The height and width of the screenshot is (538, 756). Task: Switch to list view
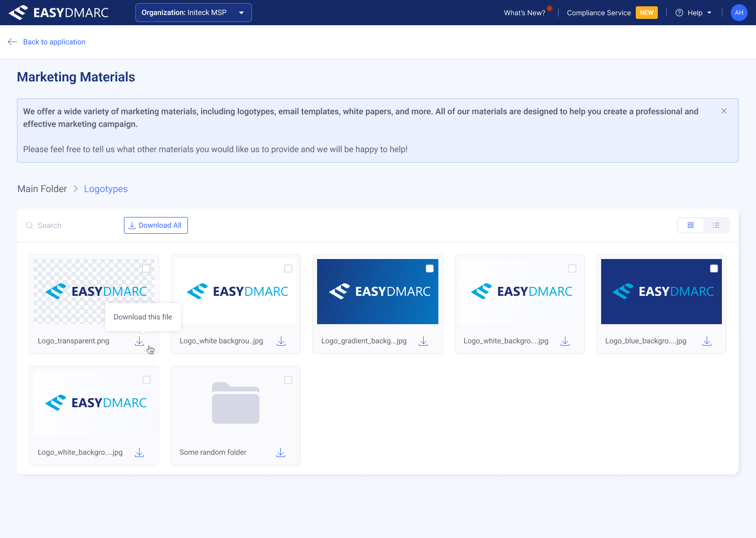click(716, 225)
